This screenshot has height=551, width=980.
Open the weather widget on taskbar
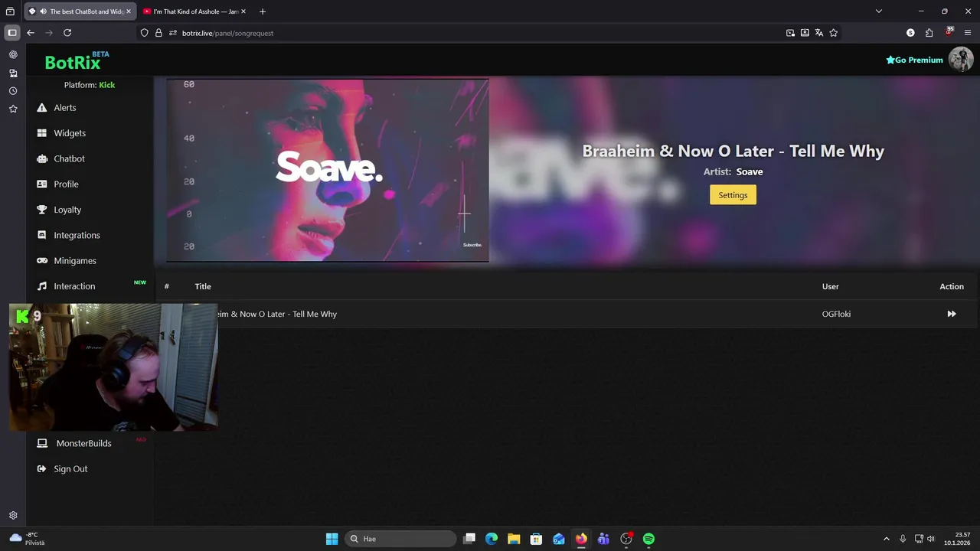click(27, 539)
